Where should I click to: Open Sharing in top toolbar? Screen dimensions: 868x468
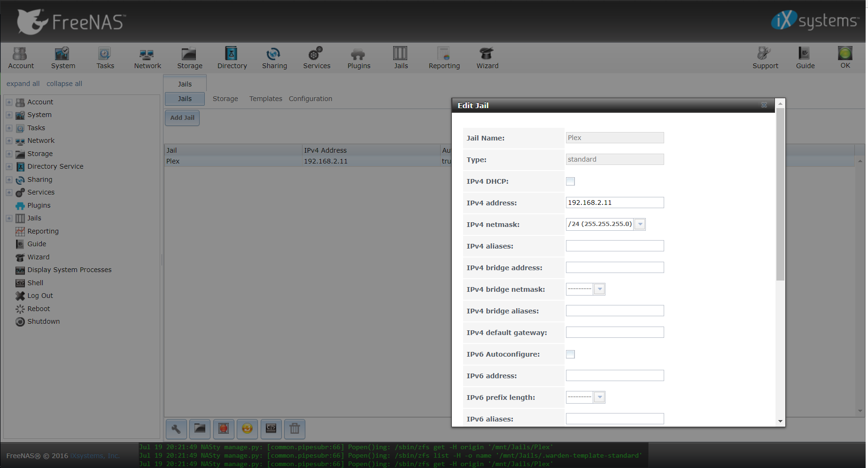coord(274,58)
